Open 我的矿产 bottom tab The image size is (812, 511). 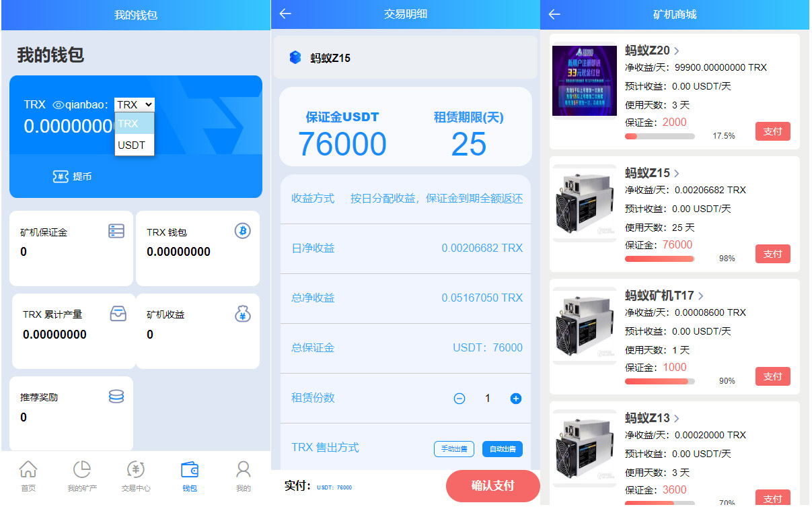[82, 476]
